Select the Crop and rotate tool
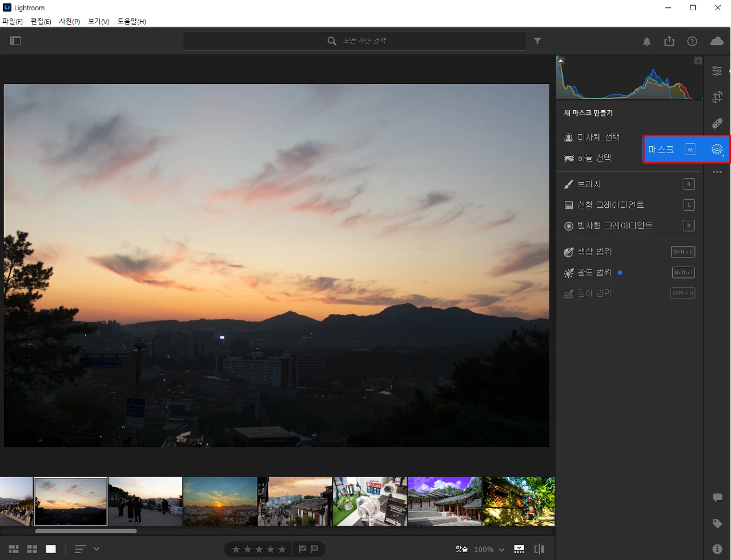The width and height of the screenshot is (731, 560). (x=717, y=97)
